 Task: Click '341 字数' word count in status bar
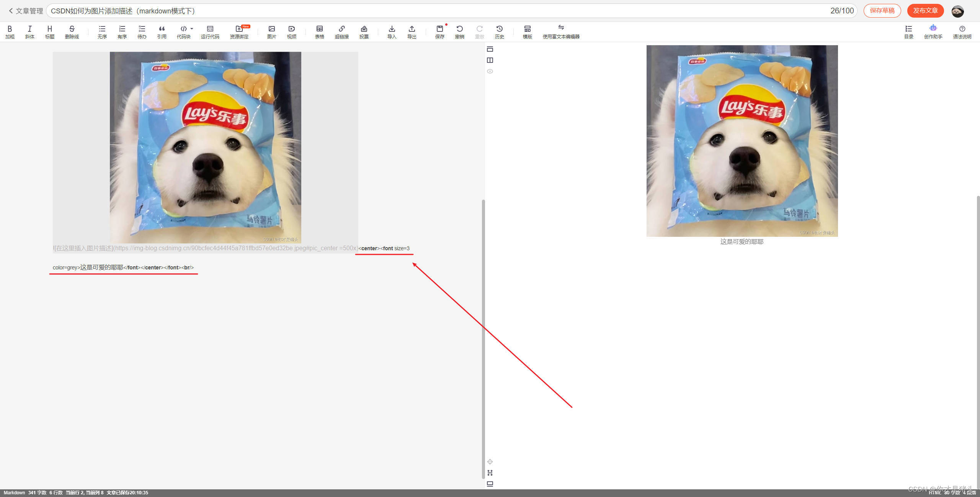click(x=37, y=493)
